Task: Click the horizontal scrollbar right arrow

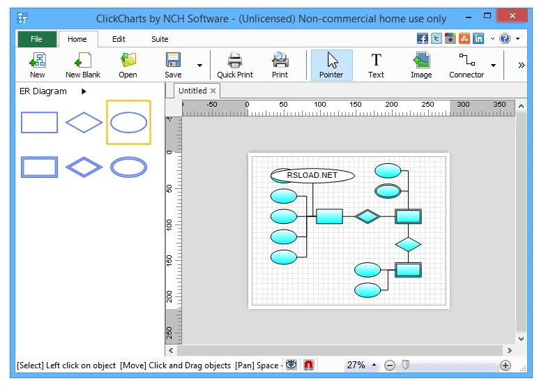Action: (510, 351)
